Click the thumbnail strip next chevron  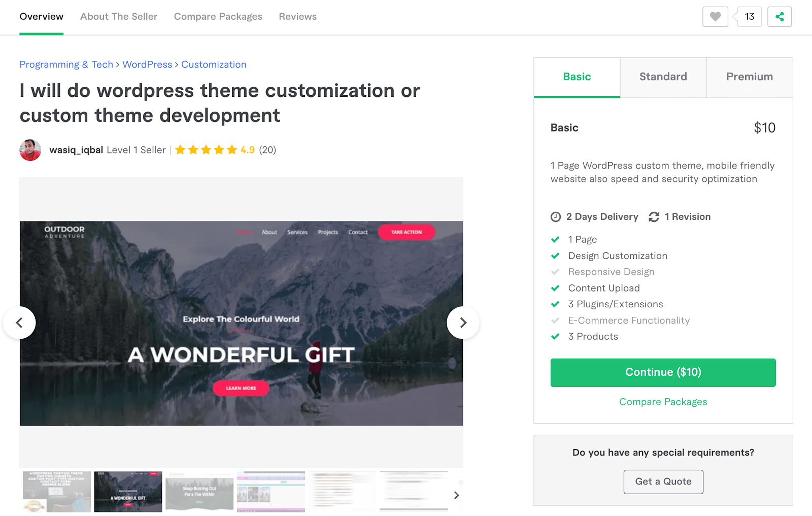[456, 495]
